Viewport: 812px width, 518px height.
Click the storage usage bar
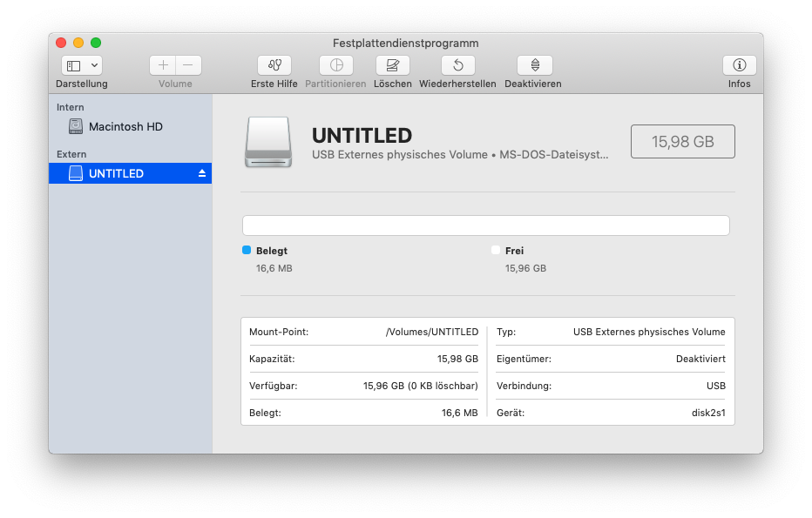click(485, 225)
